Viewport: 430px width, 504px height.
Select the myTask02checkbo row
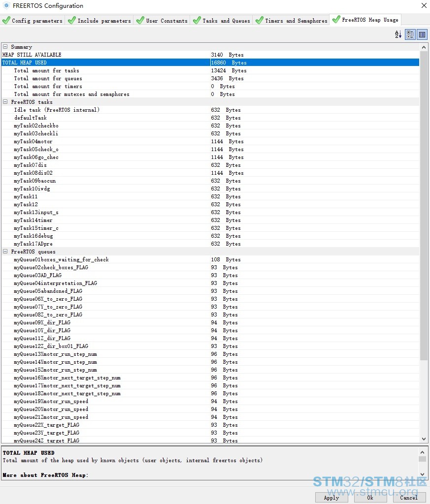[x=210, y=126]
